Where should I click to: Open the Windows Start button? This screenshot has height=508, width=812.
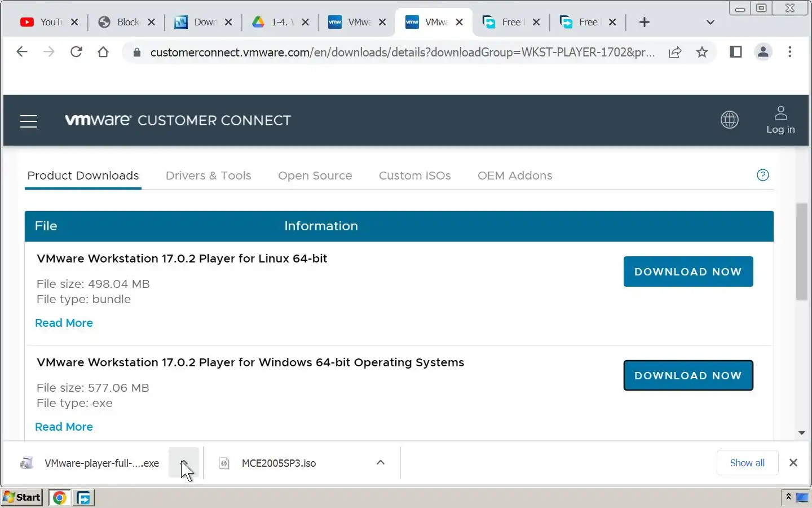click(23, 497)
